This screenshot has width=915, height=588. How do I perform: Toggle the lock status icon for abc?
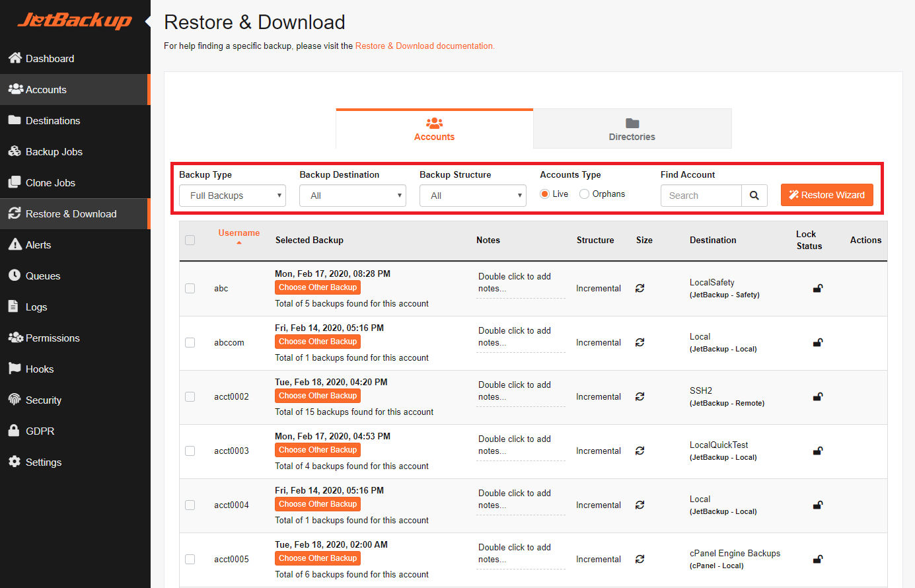coord(818,288)
